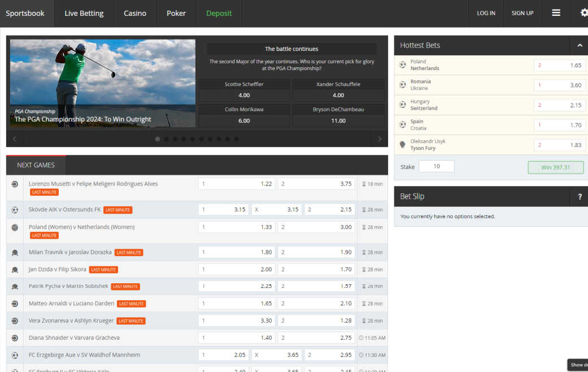Open the hamburger menu icon
The height and width of the screenshot is (372, 588).
(x=556, y=13)
